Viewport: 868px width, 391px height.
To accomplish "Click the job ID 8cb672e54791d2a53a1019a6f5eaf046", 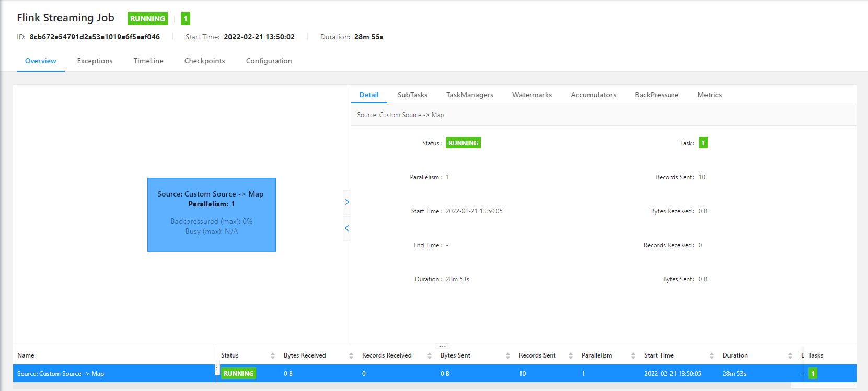I will (x=95, y=37).
